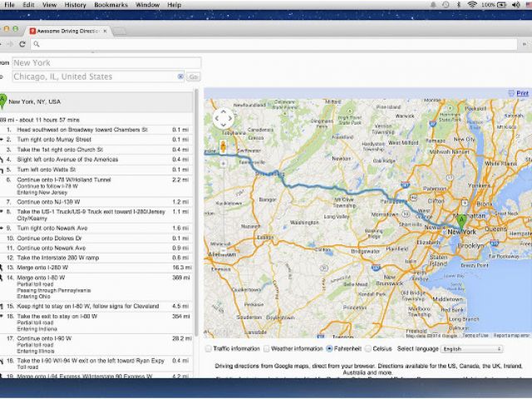Click the Print link
The image size is (532, 399).
522,93
